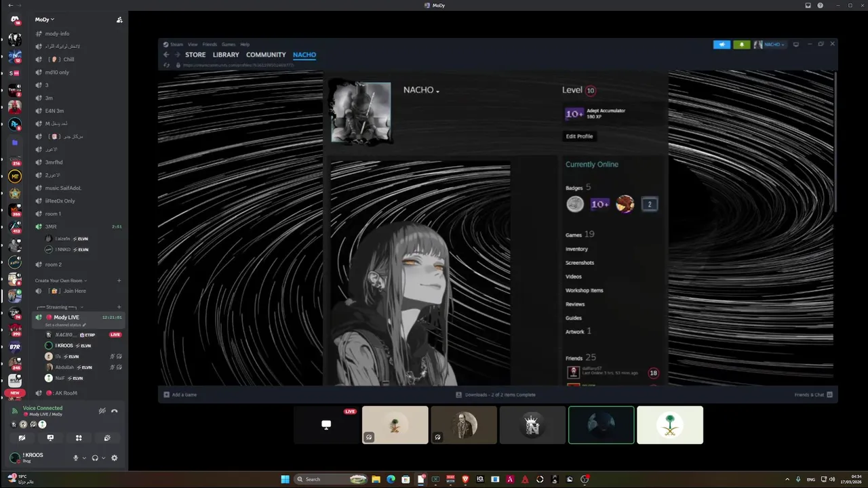The image size is (868, 488).
Task: Open the MoDy server dropdown menu
Action: point(45,20)
